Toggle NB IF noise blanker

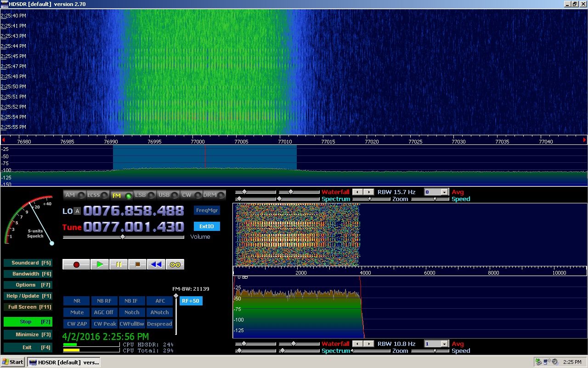132,301
